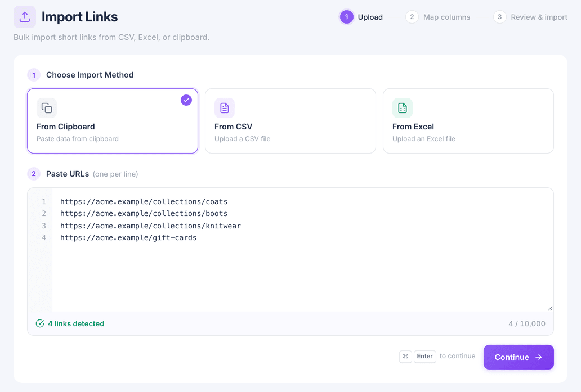Click the 'Paste URLs' section heading
Viewport: 581px width, 392px height.
(68, 174)
